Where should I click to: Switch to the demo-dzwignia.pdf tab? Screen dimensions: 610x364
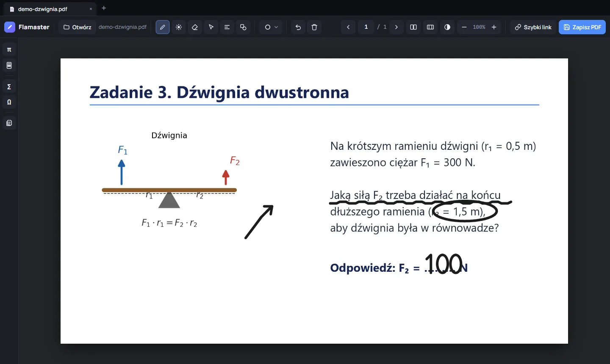coord(50,9)
